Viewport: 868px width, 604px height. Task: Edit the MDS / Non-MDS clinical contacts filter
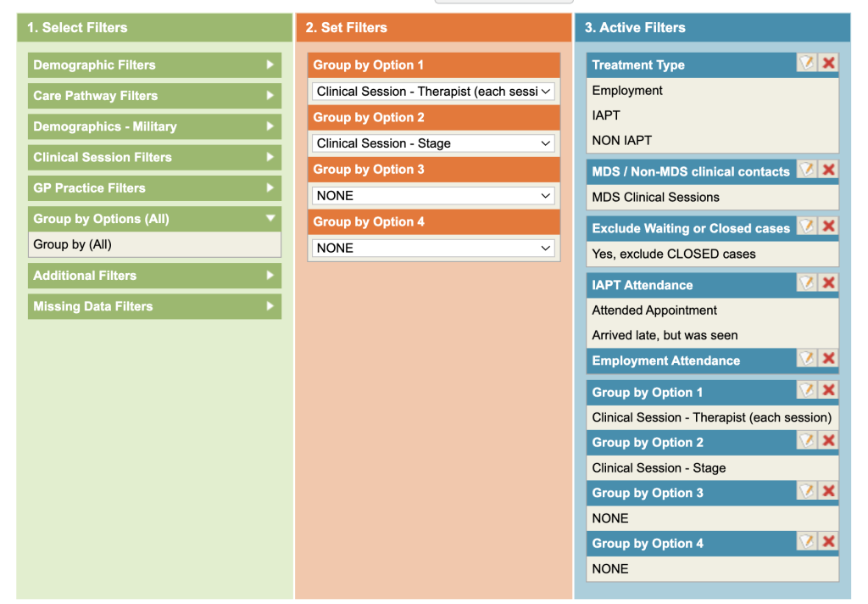coord(807,170)
